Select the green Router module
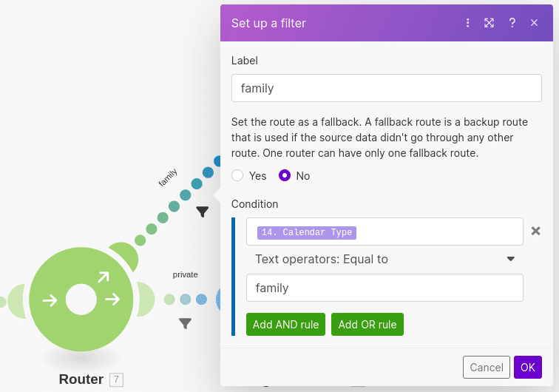Screen dimensions: 559x392 coord(81,300)
